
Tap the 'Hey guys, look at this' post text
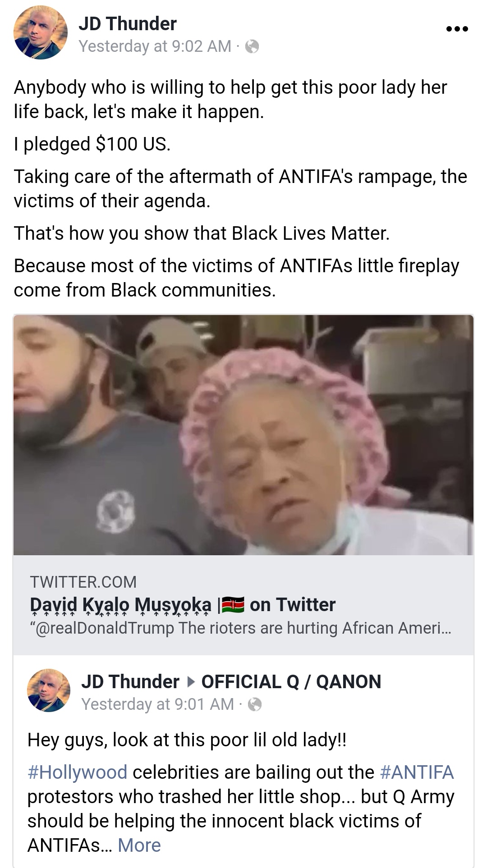(187, 740)
